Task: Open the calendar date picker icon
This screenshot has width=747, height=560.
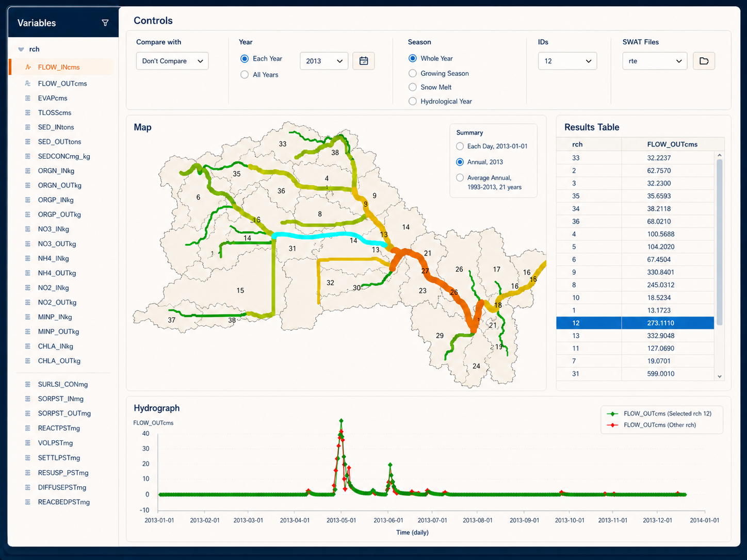Action: coord(364,61)
